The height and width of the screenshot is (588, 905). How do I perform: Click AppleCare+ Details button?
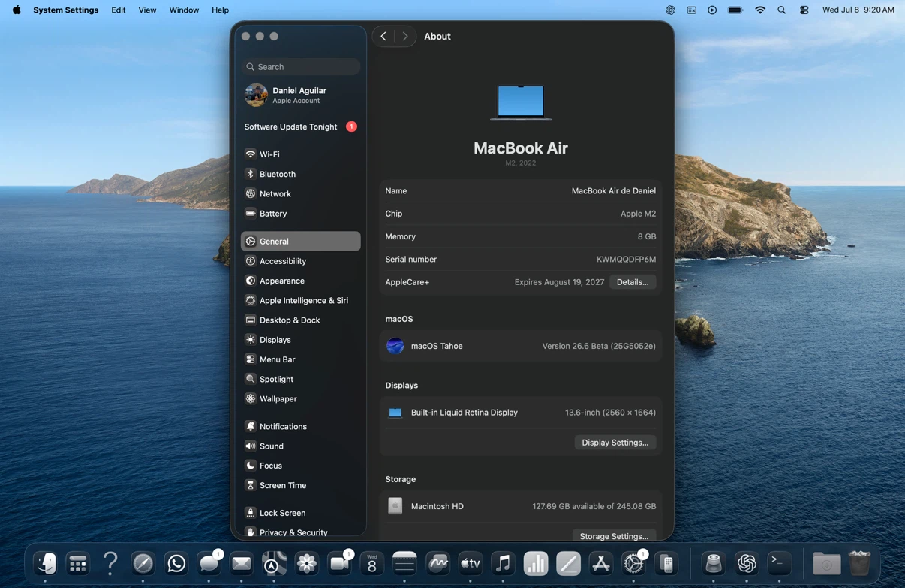[x=633, y=282]
